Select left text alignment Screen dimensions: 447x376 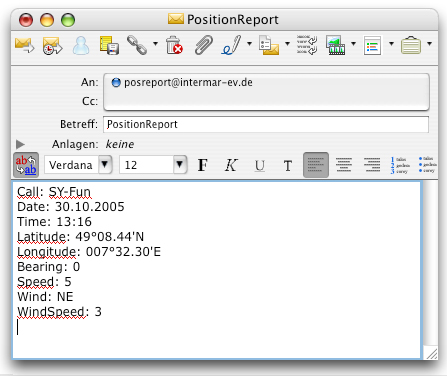click(316, 165)
